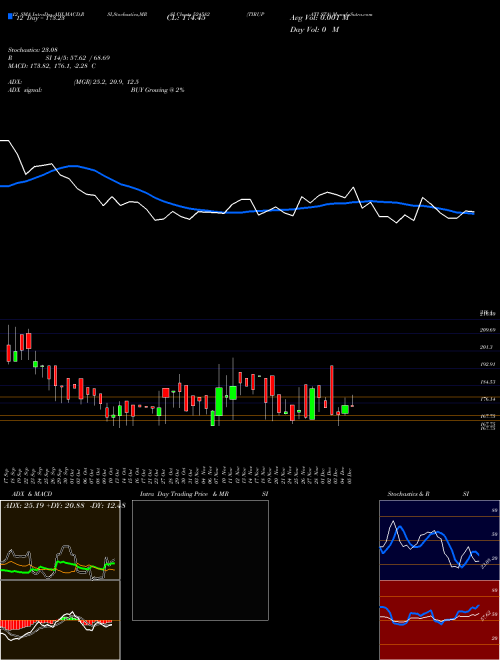This screenshot has width=500, height=660.
Task: Open the ADX indicator chart thumbnail
Action: coord(60,540)
